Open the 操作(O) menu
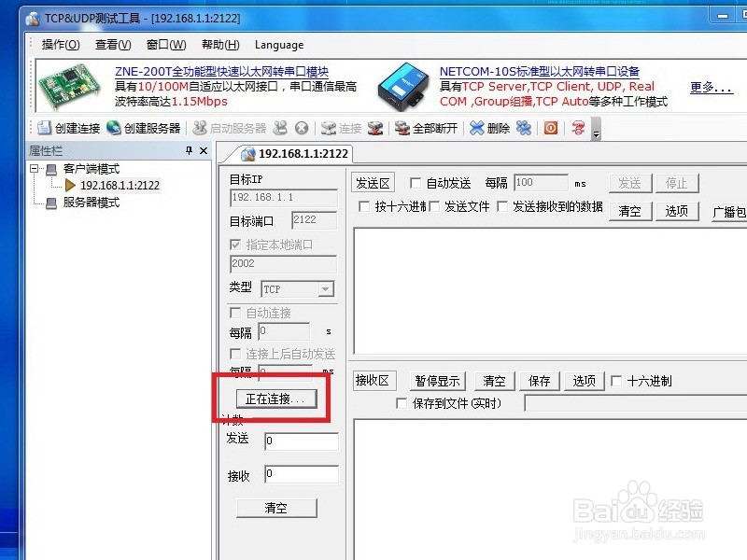The image size is (747, 560). tap(61, 45)
